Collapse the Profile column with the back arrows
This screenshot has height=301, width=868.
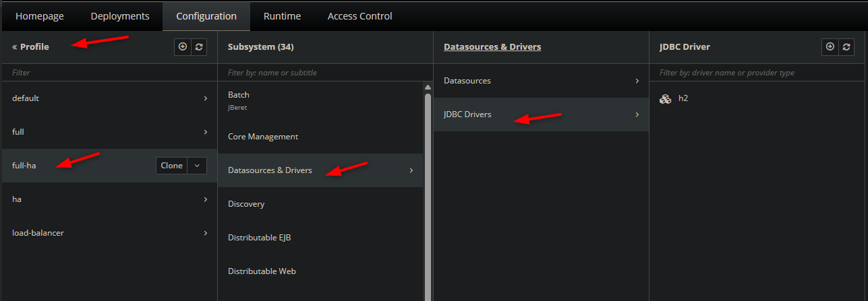tap(15, 47)
